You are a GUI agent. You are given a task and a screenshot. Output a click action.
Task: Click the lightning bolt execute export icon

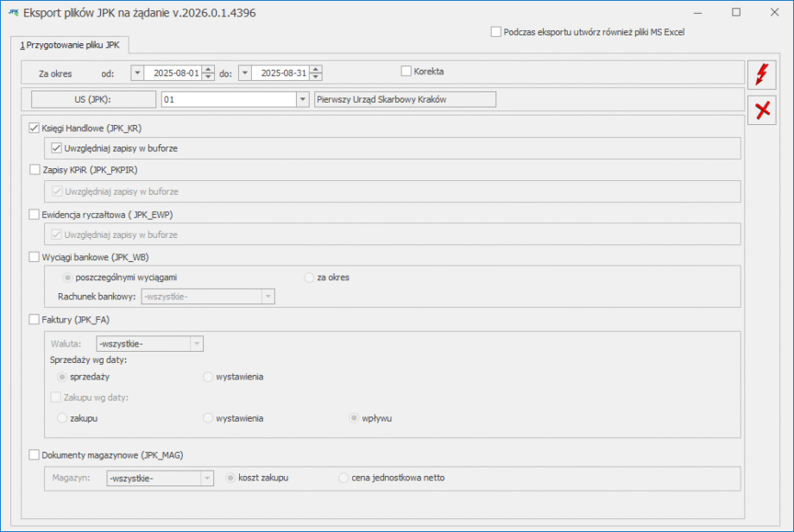pyautogui.click(x=761, y=75)
